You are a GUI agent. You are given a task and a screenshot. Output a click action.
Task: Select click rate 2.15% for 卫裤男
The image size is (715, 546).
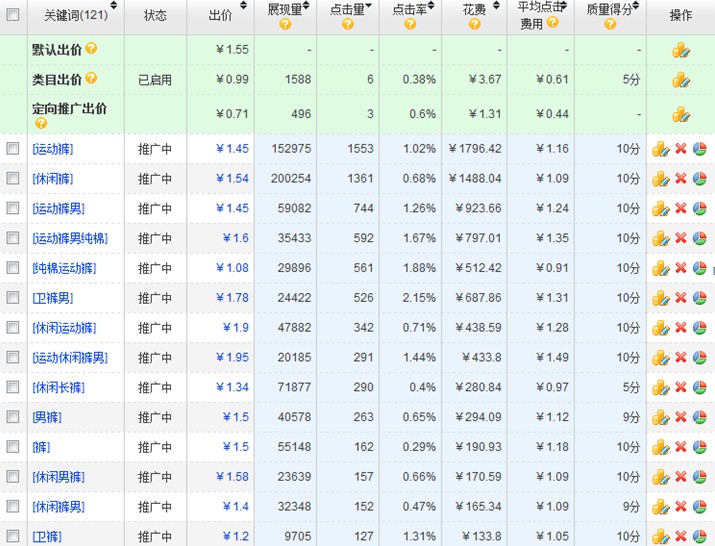(x=419, y=298)
